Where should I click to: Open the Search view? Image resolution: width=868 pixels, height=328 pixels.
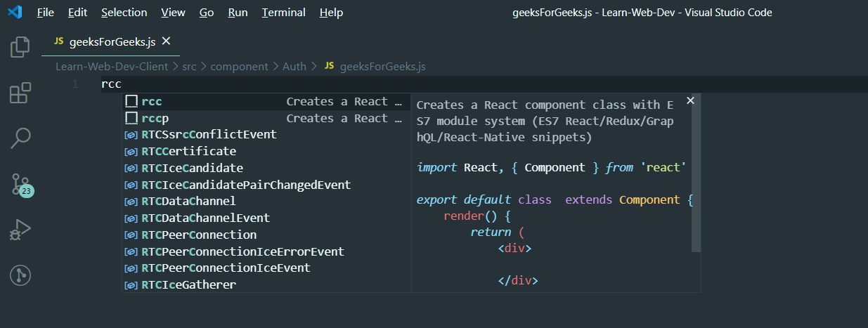(x=20, y=138)
